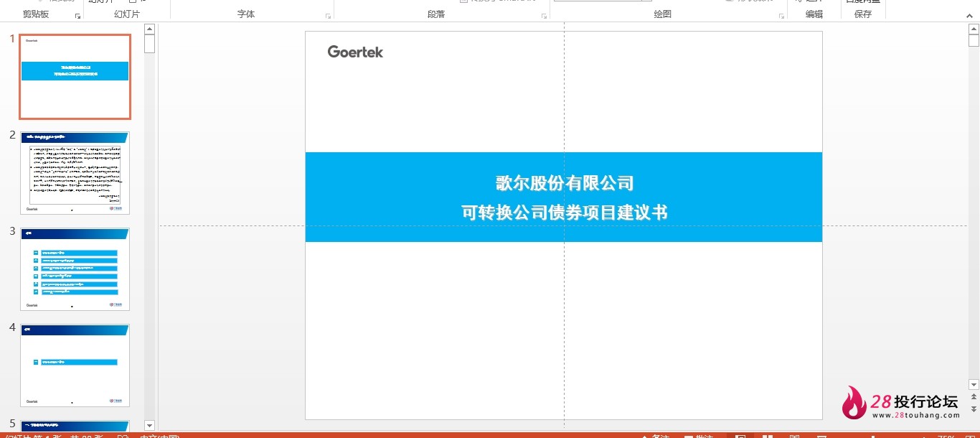Select slide 4 thumbnail in the panel
This screenshot has height=438, width=980.
[75, 365]
